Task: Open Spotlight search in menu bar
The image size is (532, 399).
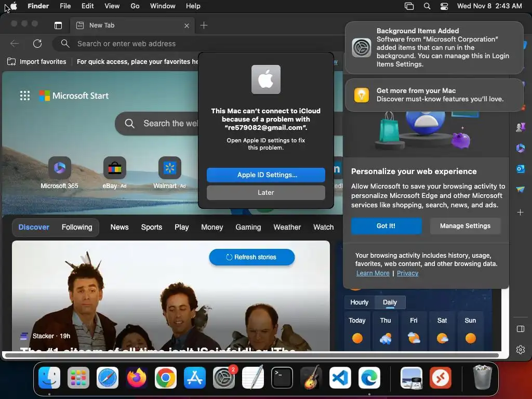Action: 427,6
